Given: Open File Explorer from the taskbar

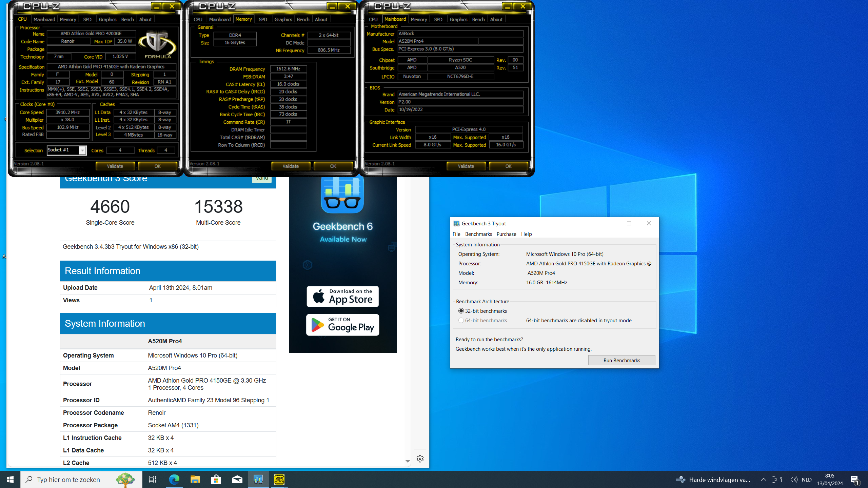Looking at the screenshot, I should click(x=195, y=480).
